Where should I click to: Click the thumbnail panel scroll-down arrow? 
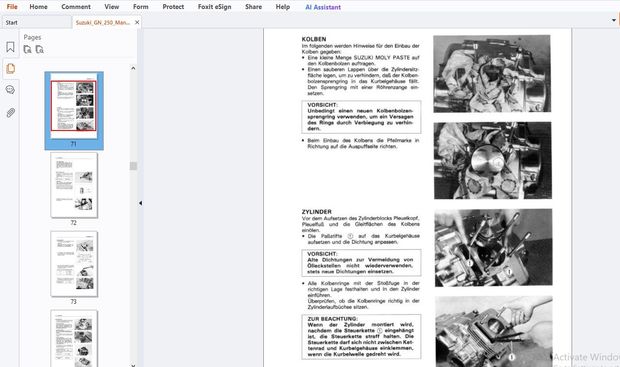click(x=133, y=365)
